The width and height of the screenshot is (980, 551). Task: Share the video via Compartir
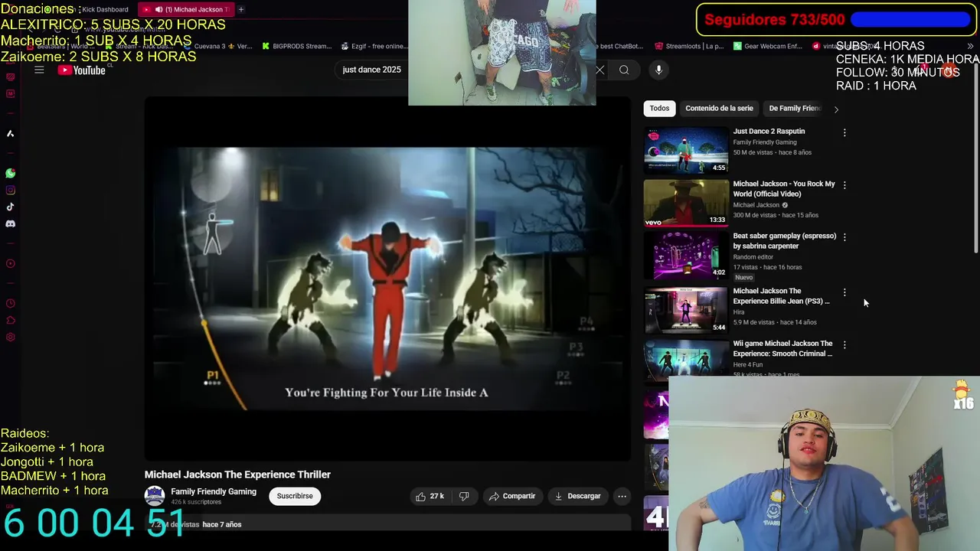[512, 496]
